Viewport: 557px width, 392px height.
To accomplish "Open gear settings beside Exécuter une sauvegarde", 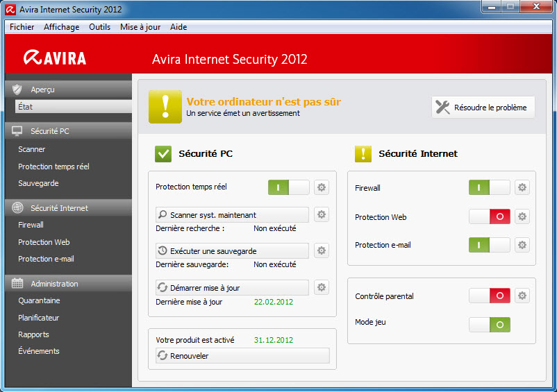I will pos(322,250).
